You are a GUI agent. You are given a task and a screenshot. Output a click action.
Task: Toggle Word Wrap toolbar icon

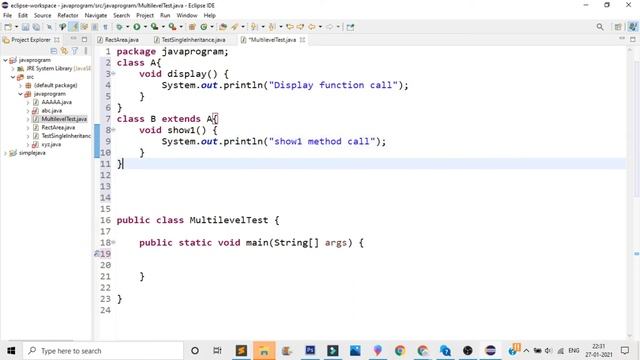tap(84, 27)
